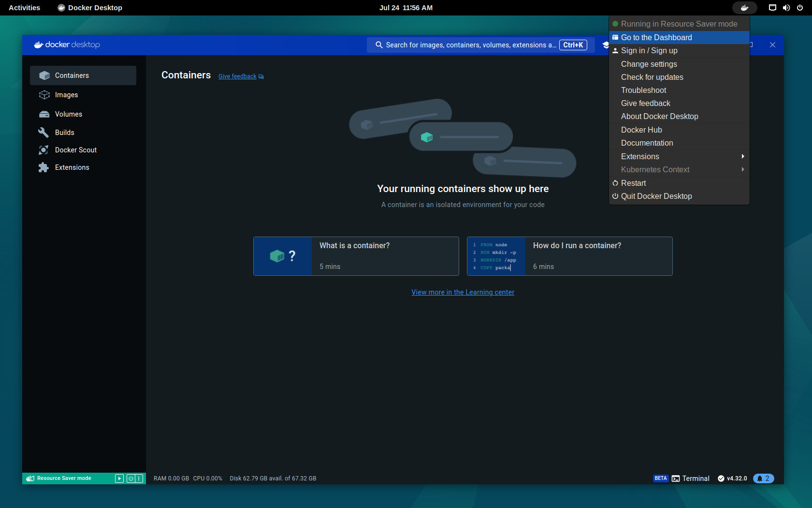Open the Terminal from the status bar

(691, 478)
